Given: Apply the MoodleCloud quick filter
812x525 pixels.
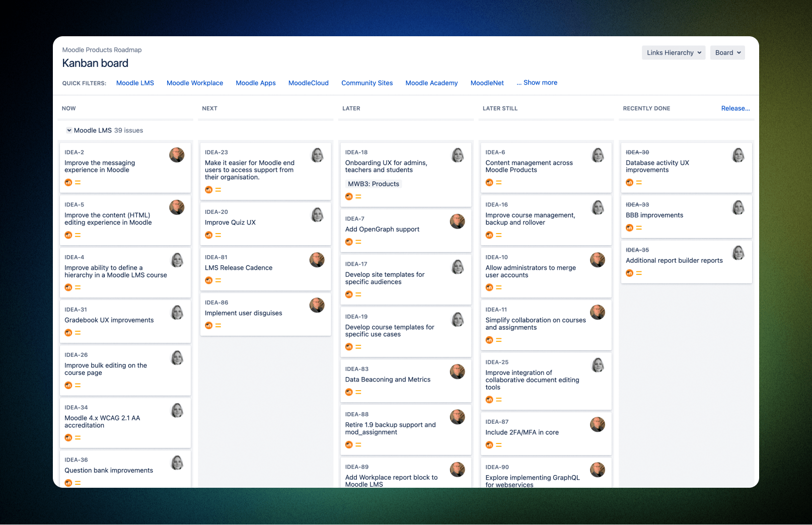Looking at the screenshot, I should click(x=309, y=83).
